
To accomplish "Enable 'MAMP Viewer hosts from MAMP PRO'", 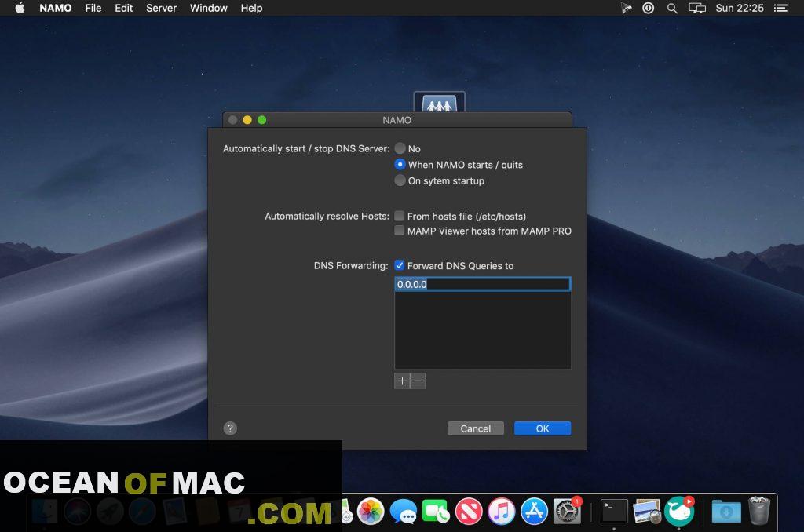I will coord(400,231).
